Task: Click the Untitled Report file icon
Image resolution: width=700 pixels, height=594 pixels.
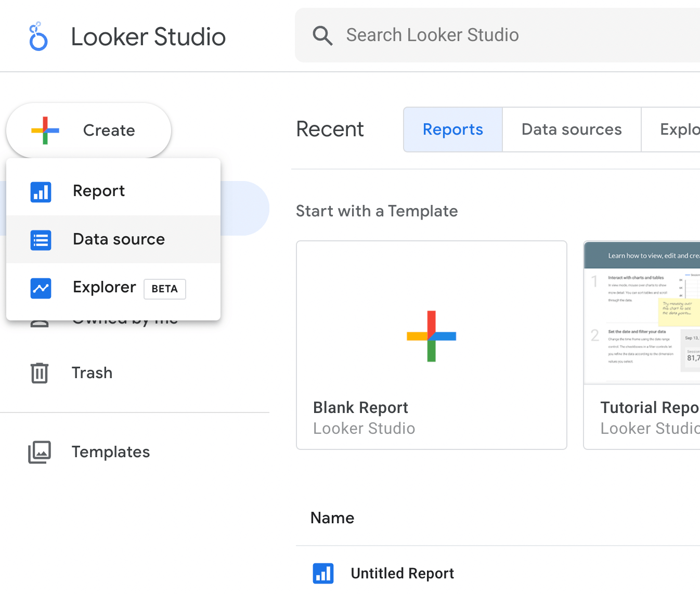Action: click(323, 573)
